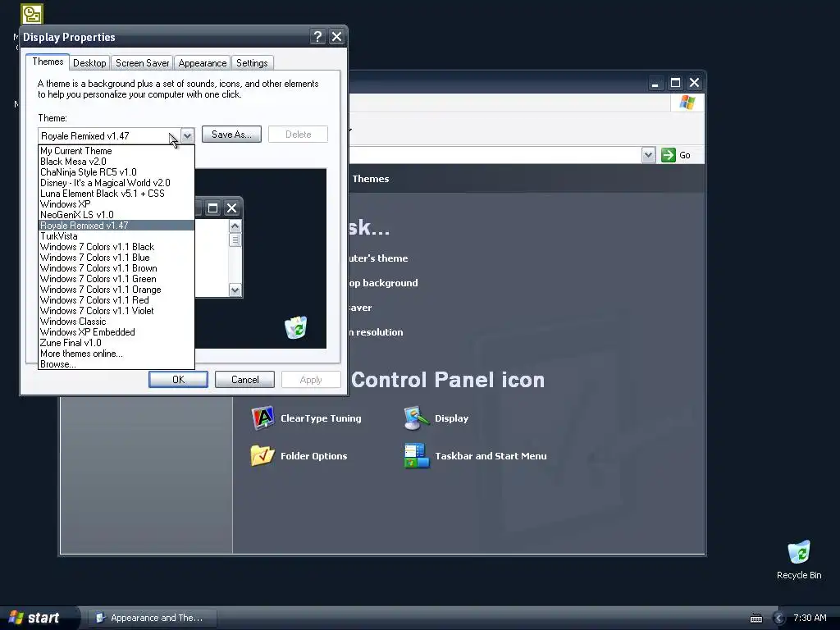Select Black Mesa v2.0 theme
This screenshot has height=630, width=840.
116,162
